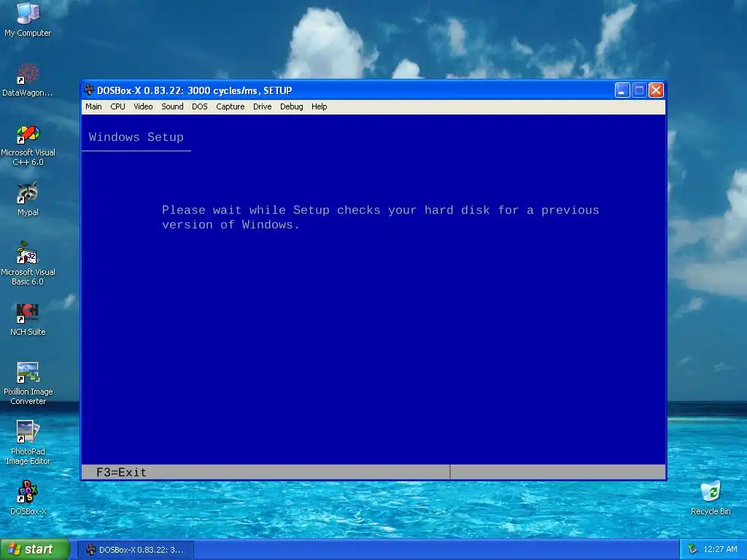Click the DOSBox-X window title text
The image size is (747, 560).
point(194,90)
